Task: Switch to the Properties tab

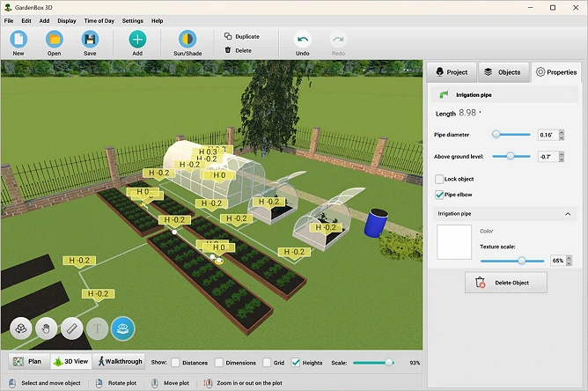Action: point(556,72)
